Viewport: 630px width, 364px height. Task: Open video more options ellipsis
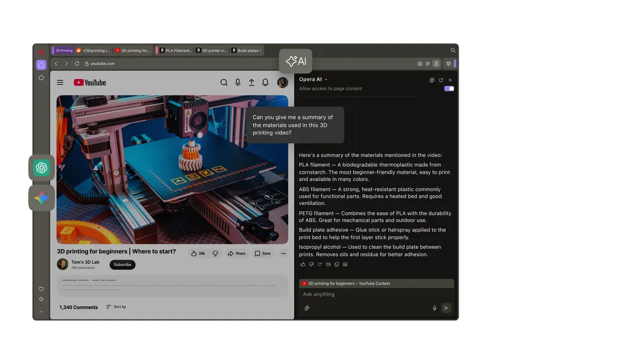[x=283, y=254]
